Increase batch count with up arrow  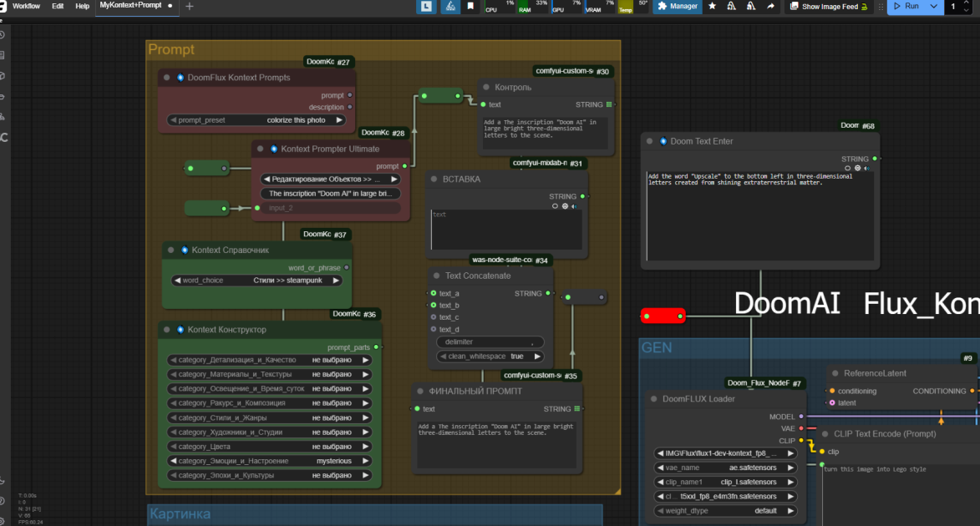pyautogui.click(x=967, y=3)
